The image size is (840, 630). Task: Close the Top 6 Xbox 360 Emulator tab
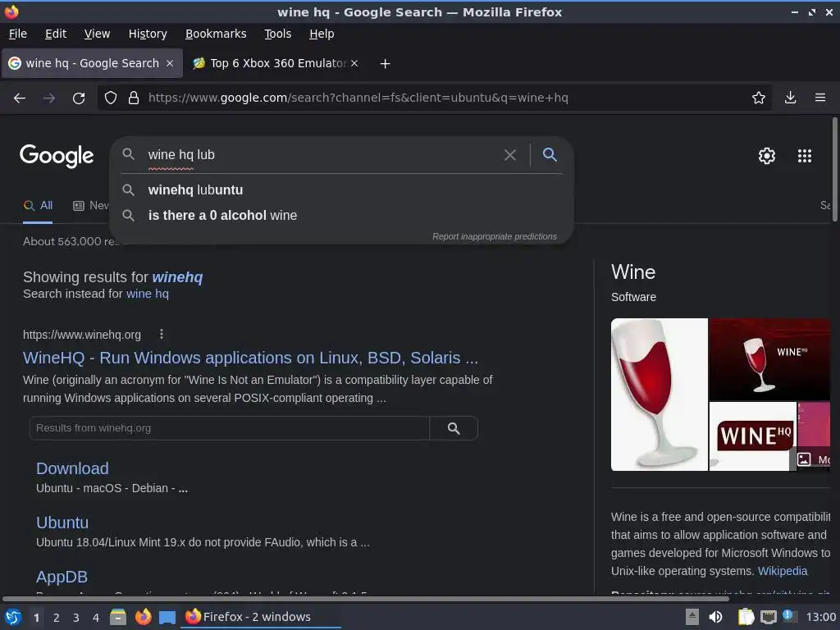(x=354, y=63)
